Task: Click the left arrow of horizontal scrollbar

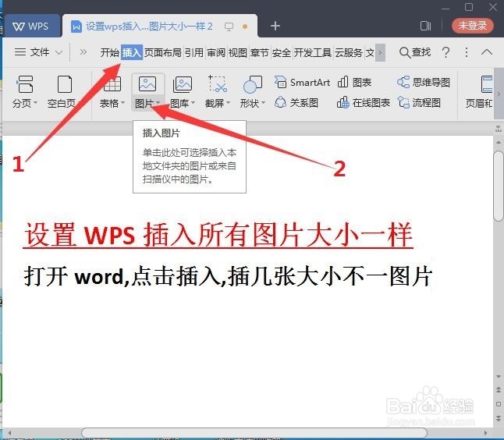Action: (9, 433)
